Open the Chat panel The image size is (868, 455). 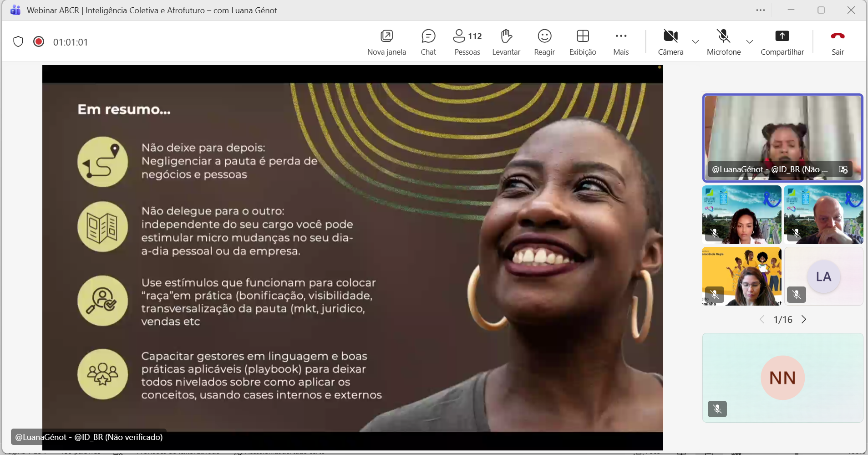428,42
